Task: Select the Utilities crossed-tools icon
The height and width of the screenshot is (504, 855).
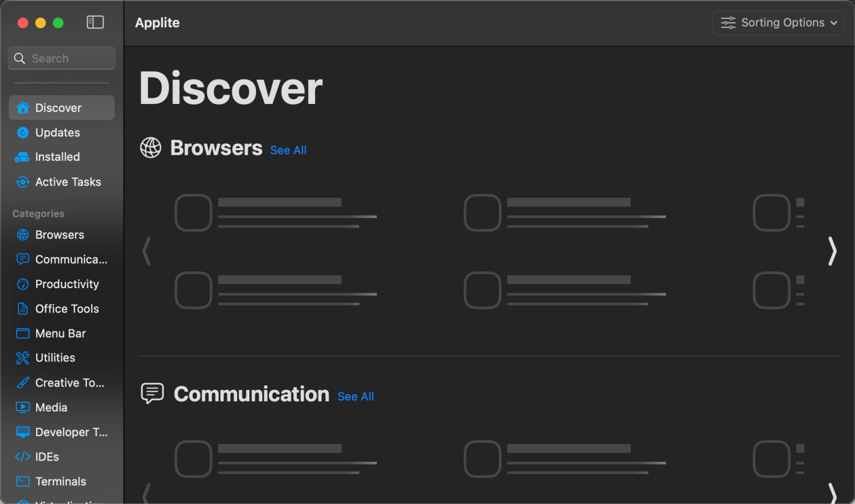Action: (x=22, y=358)
